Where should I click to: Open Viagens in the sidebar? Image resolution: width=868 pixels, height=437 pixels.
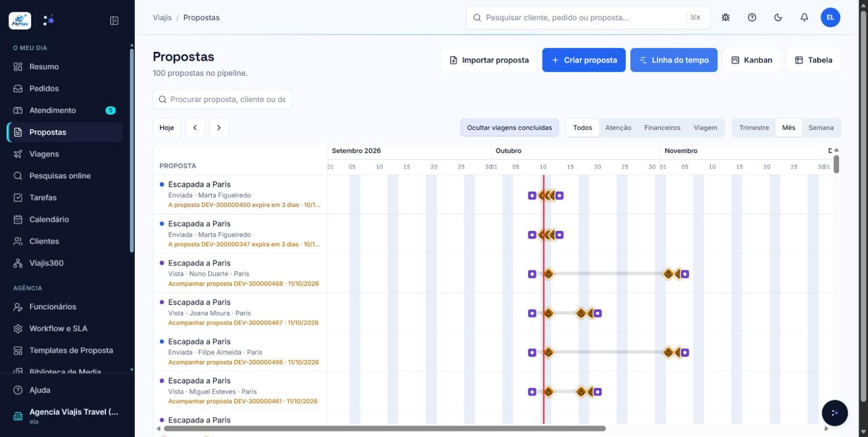click(x=65, y=154)
